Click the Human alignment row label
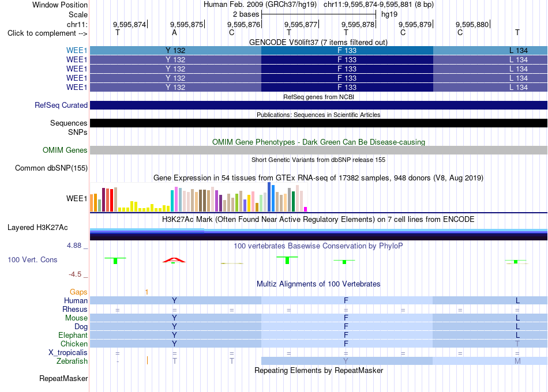Image resolution: width=548 pixels, height=392 pixels. [76, 300]
